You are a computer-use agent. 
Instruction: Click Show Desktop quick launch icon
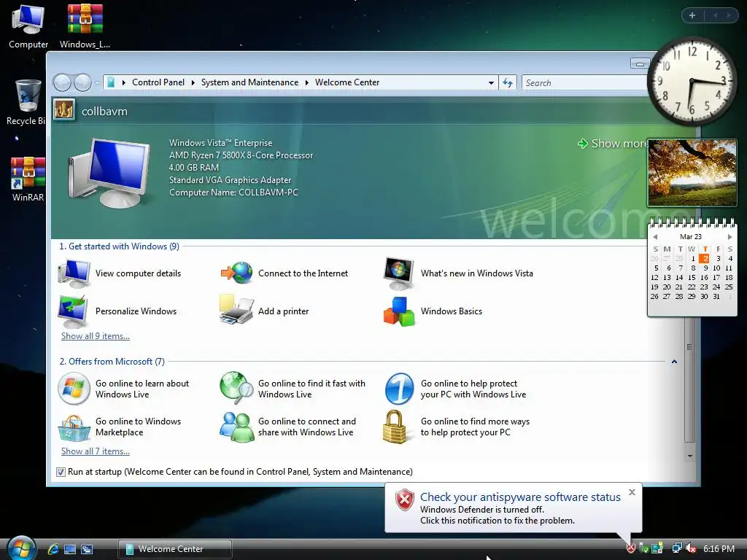pyautogui.click(x=70, y=549)
